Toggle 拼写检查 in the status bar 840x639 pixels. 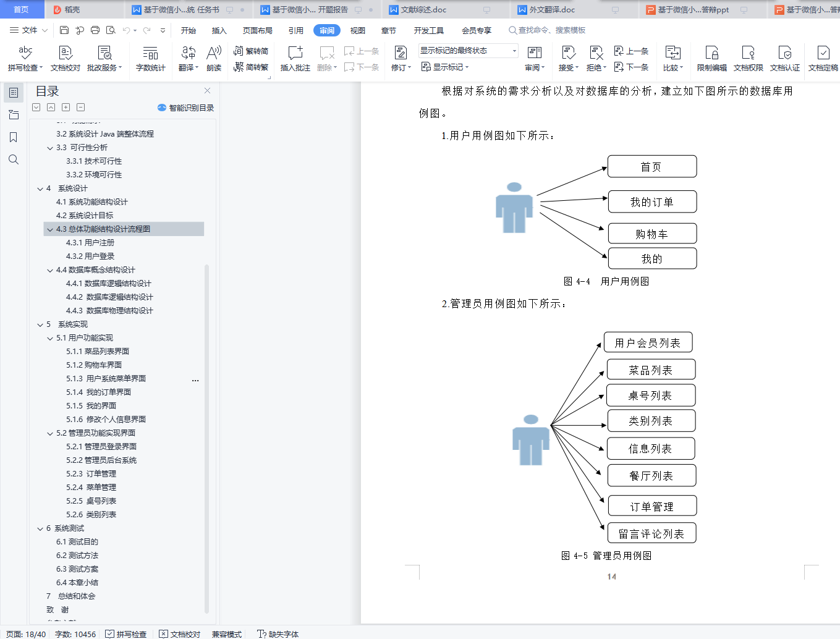(126, 634)
